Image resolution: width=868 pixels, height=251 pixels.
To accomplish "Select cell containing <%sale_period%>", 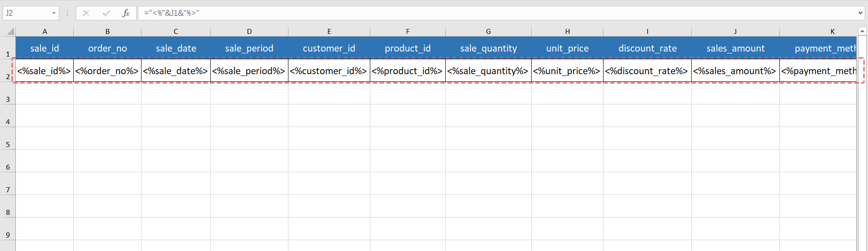I will point(249,71).
